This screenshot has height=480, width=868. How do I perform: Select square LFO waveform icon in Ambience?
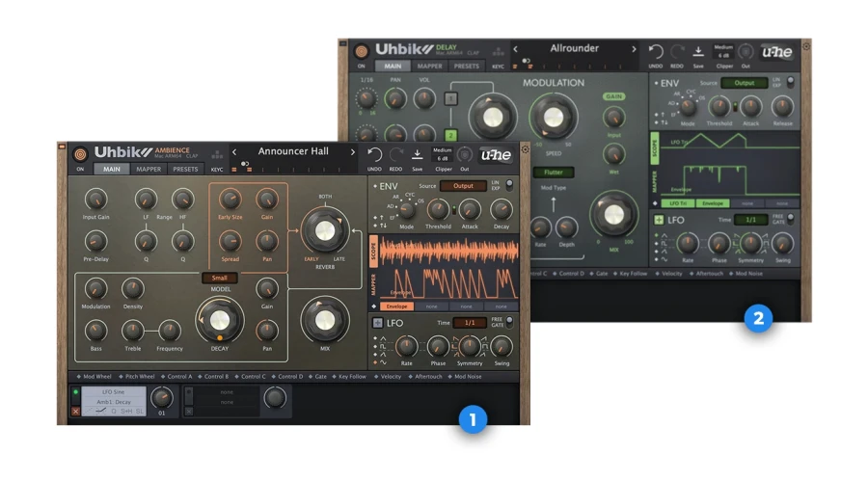tap(383, 346)
